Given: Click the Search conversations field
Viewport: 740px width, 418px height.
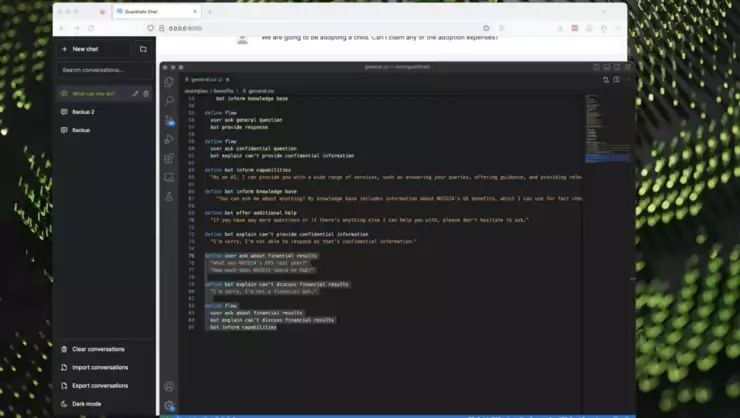Looking at the screenshot, I should [104, 70].
